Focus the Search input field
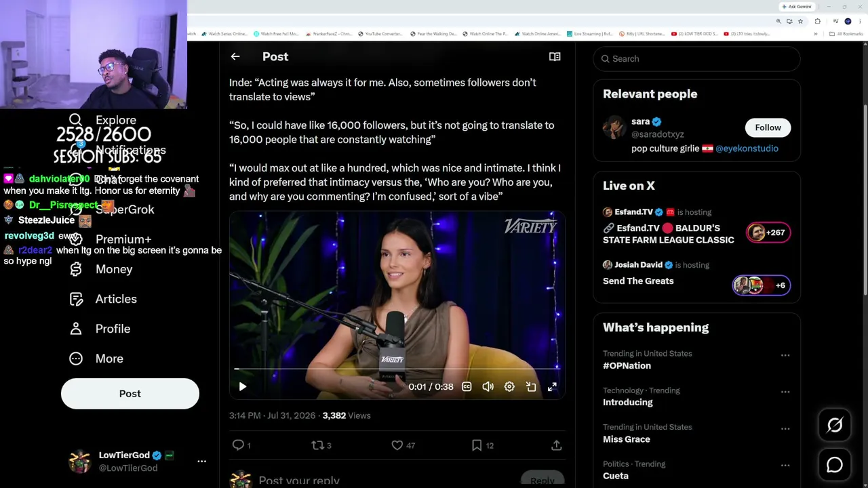The width and height of the screenshot is (868, 488). coord(696,59)
